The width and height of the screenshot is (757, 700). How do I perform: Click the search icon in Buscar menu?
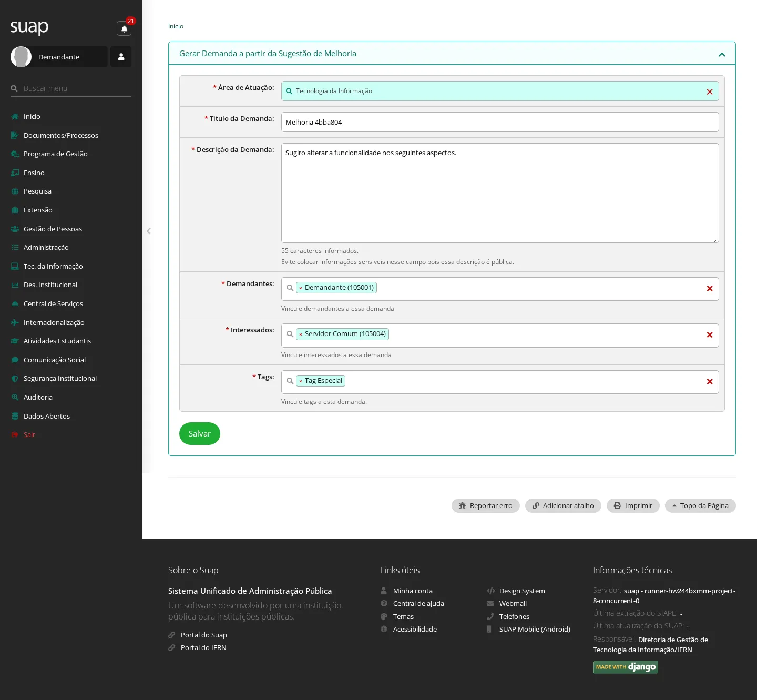pyautogui.click(x=14, y=88)
